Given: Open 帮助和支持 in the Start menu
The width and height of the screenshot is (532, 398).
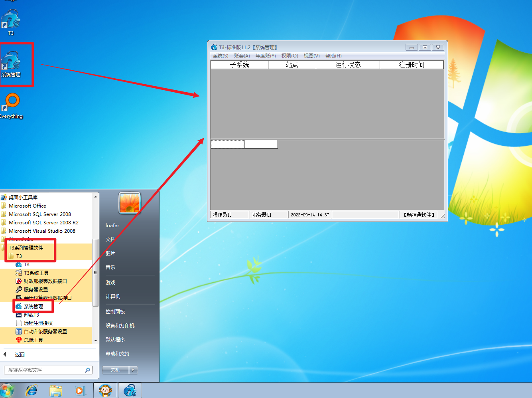Looking at the screenshot, I should [x=118, y=354].
